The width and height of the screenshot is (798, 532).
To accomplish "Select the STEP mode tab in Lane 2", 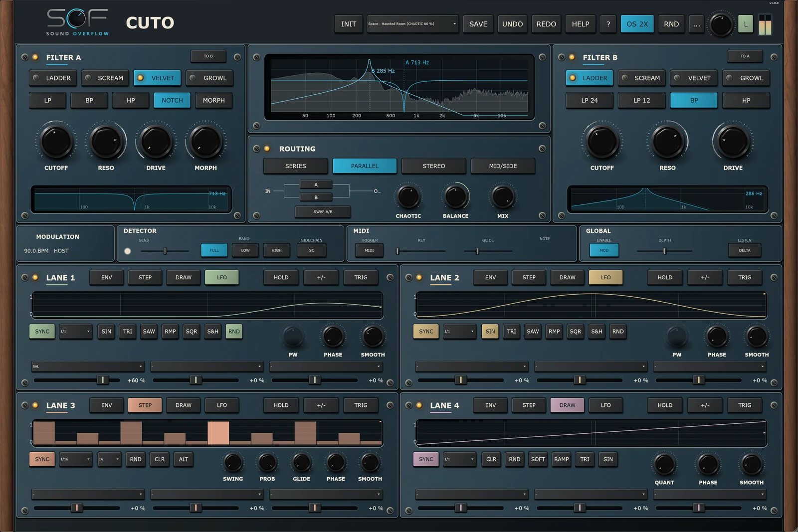I will 529,278.
